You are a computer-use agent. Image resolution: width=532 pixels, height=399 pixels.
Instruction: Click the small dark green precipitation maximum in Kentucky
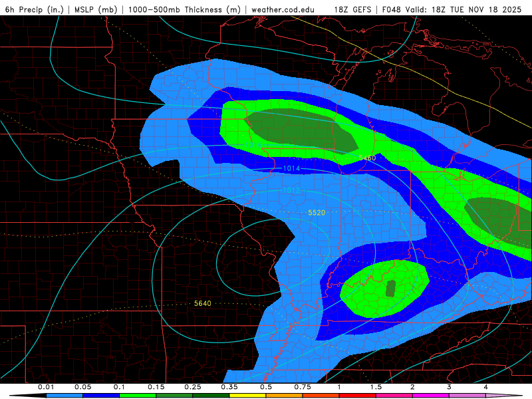click(390, 289)
